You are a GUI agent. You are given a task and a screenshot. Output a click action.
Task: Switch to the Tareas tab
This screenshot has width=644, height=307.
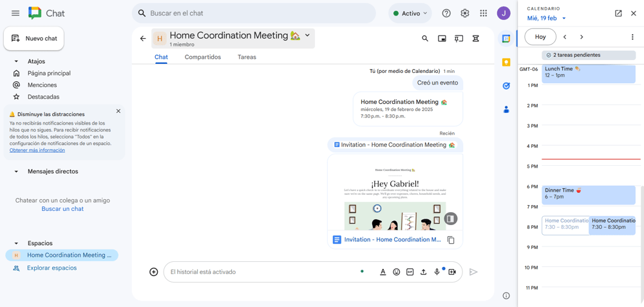click(247, 57)
